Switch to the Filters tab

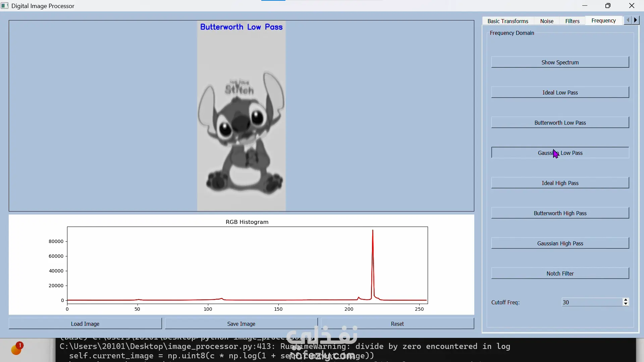click(x=572, y=21)
